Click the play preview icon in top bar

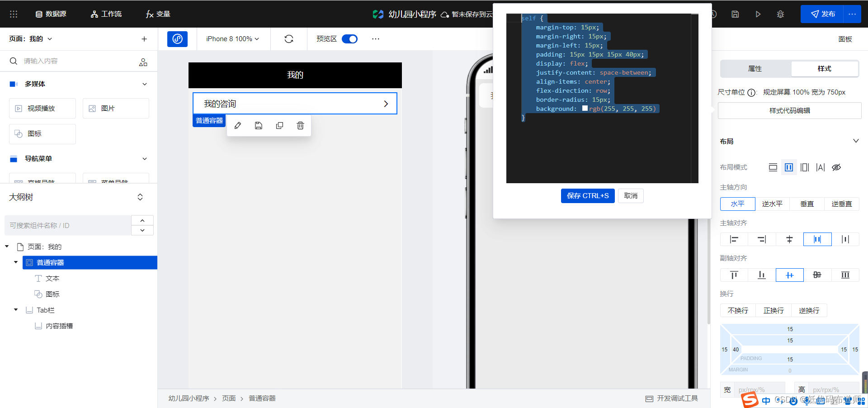point(758,14)
